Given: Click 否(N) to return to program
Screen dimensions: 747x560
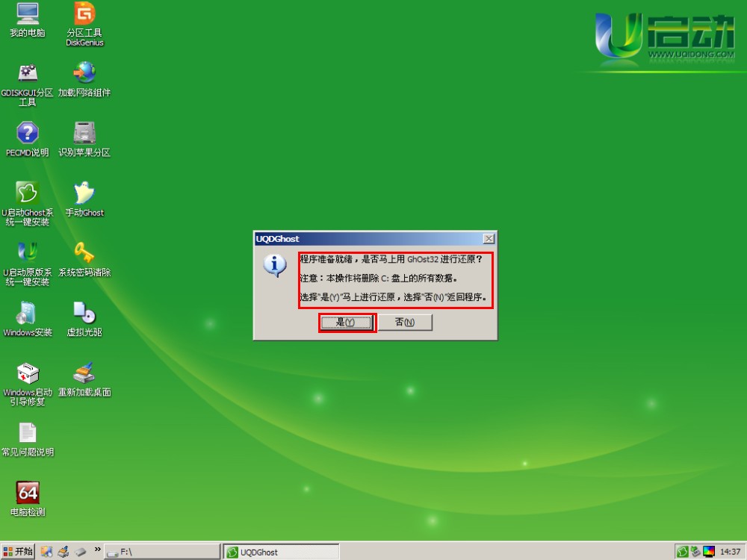Looking at the screenshot, I should click(x=405, y=323).
